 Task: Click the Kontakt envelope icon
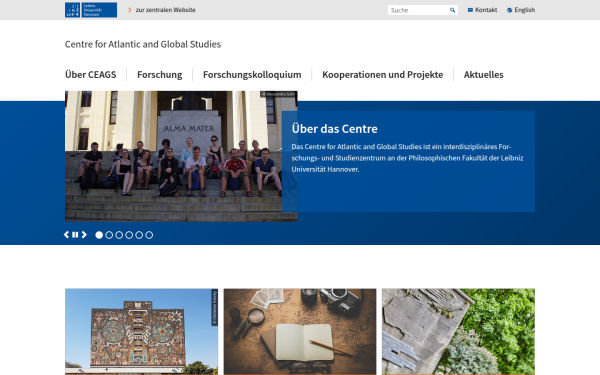coord(470,10)
